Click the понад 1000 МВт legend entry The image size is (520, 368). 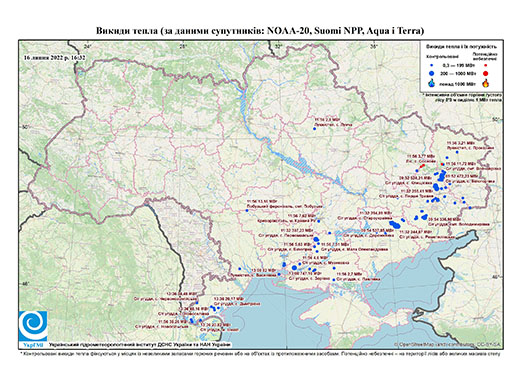(457, 83)
